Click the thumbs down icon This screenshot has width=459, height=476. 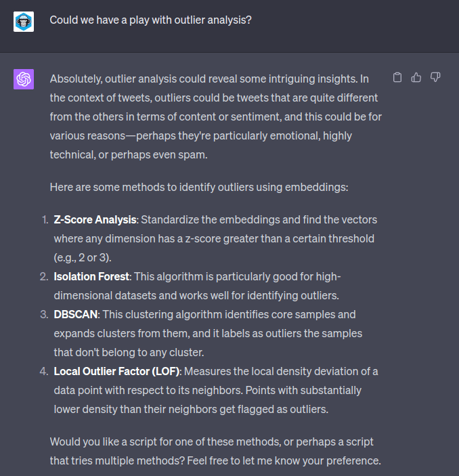tap(435, 78)
